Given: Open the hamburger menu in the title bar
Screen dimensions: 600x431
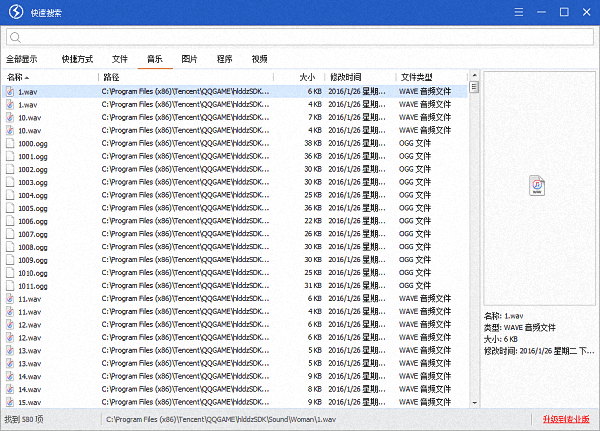Looking at the screenshot, I should (x=518, y=12).
